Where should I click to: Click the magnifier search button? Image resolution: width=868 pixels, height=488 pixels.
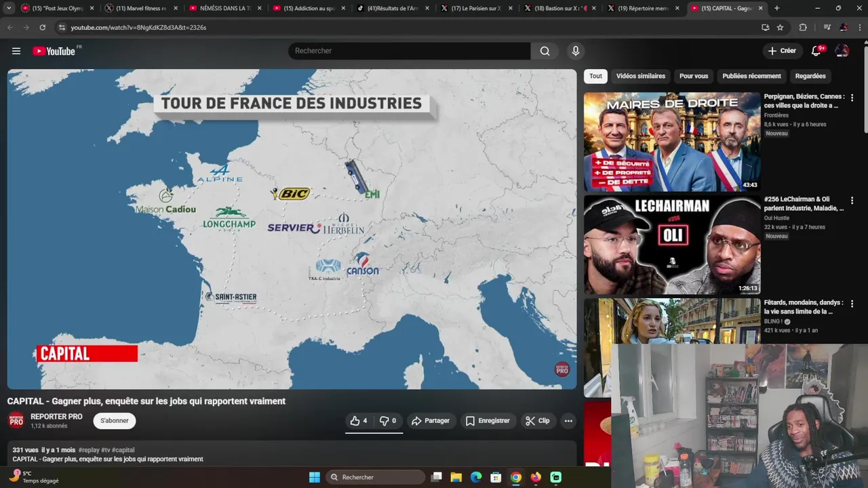pyautogui.click(x=545, y=51)
